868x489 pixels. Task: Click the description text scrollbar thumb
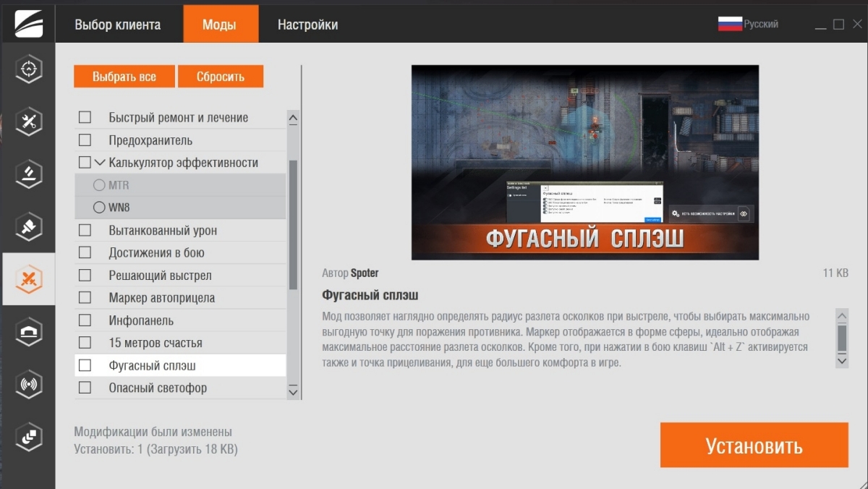(841, 338)
